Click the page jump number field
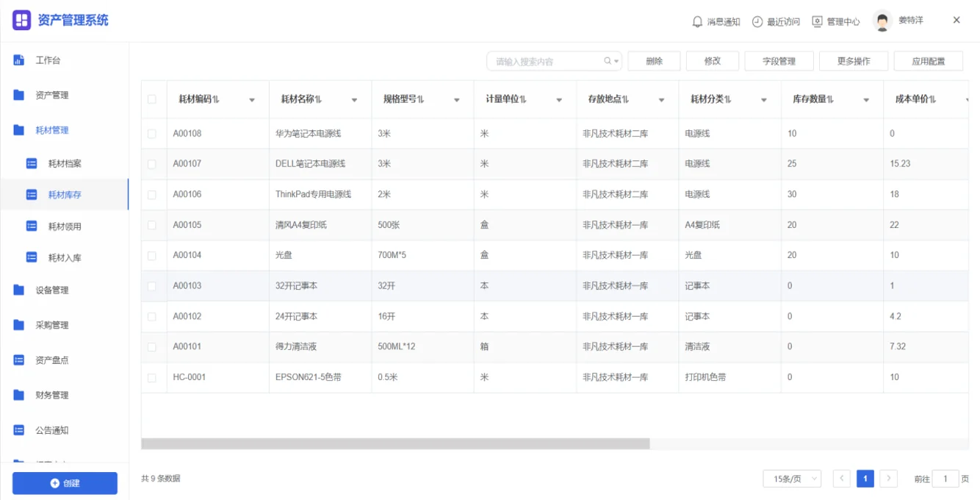The height and width of the screenshot is (500, 980). [x=946, y=479]
